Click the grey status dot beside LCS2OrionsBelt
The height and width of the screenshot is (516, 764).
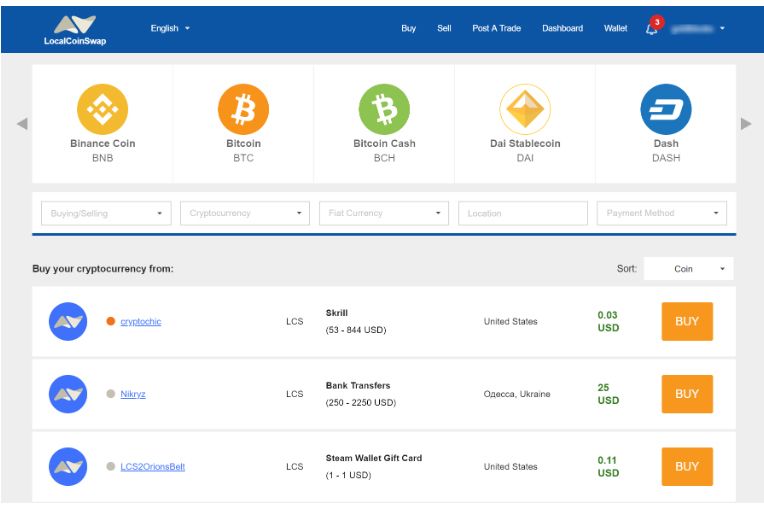(x=111, y=466)
